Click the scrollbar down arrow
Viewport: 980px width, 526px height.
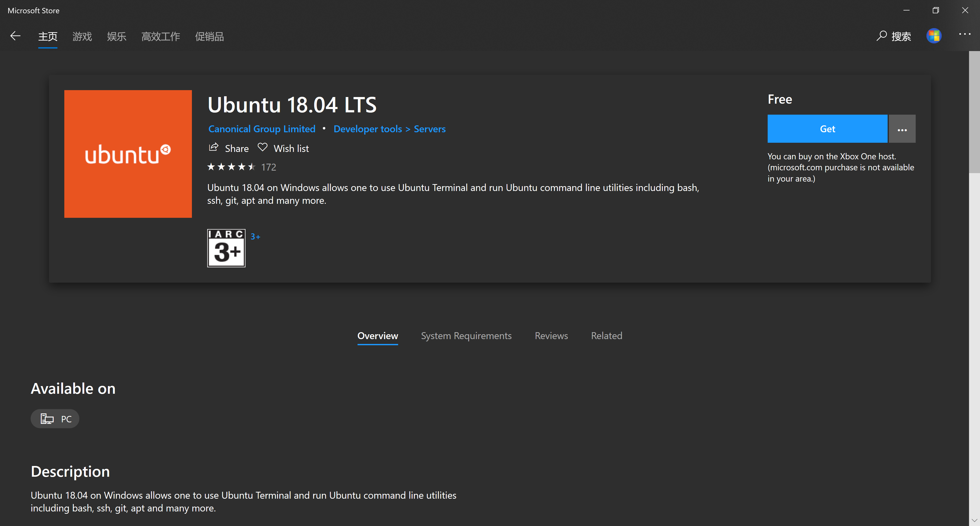pos(974,520)
